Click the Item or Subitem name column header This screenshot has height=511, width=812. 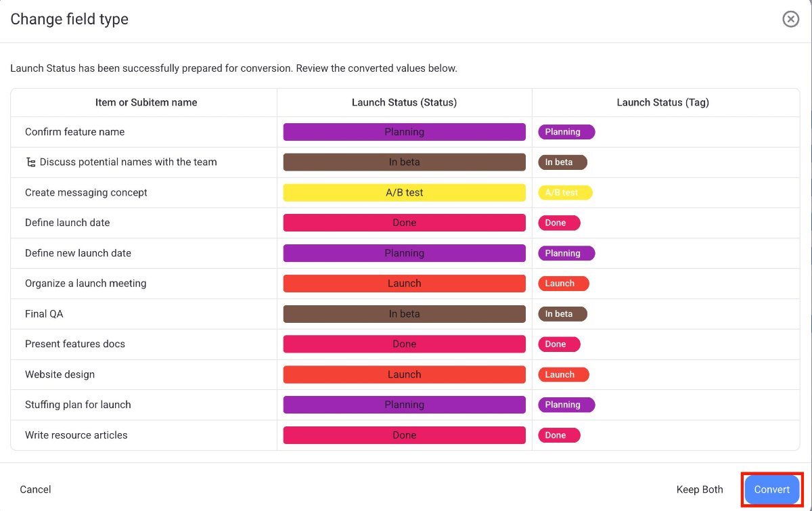click(x=146, y=103)
